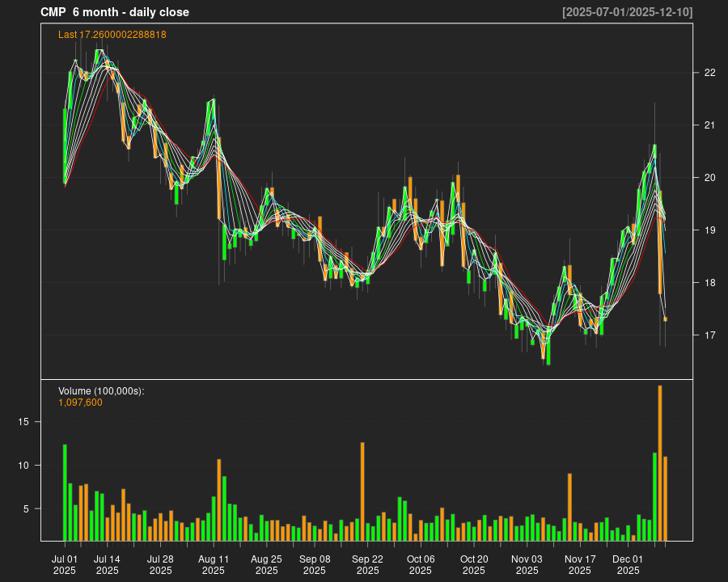Click the first green volume bar at Jul 01
728x582 pixels.
tap(65, 492)
